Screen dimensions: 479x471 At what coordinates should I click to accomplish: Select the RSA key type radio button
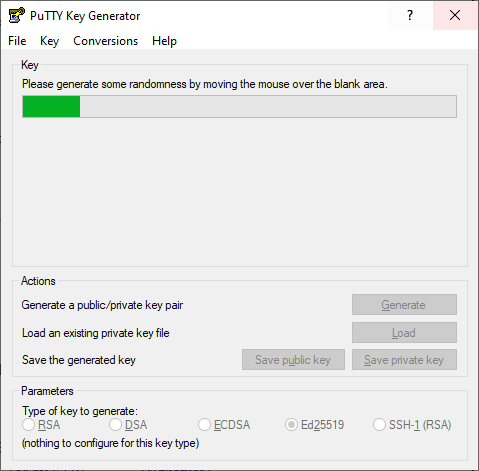(x=29, y=425)
